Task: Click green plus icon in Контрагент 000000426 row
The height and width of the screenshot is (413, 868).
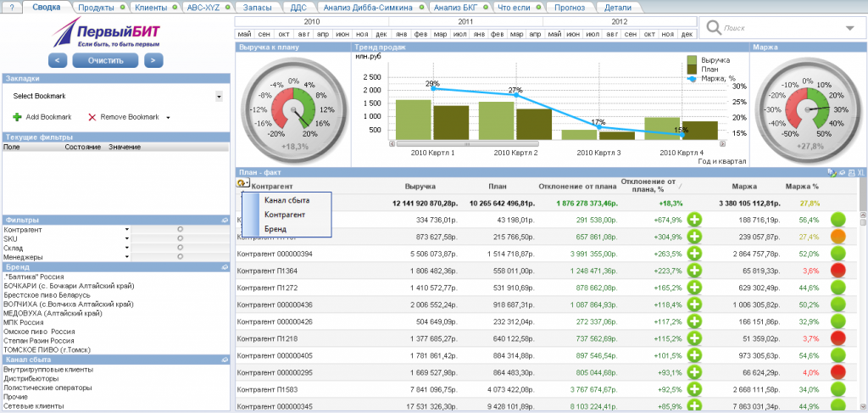Action: click(695, 322)
